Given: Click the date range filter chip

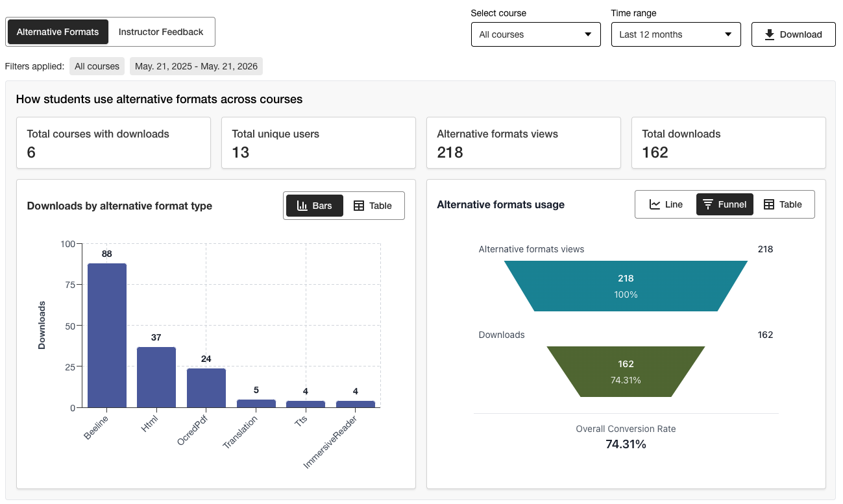Looking at the screenshot, I should point(196,66).
